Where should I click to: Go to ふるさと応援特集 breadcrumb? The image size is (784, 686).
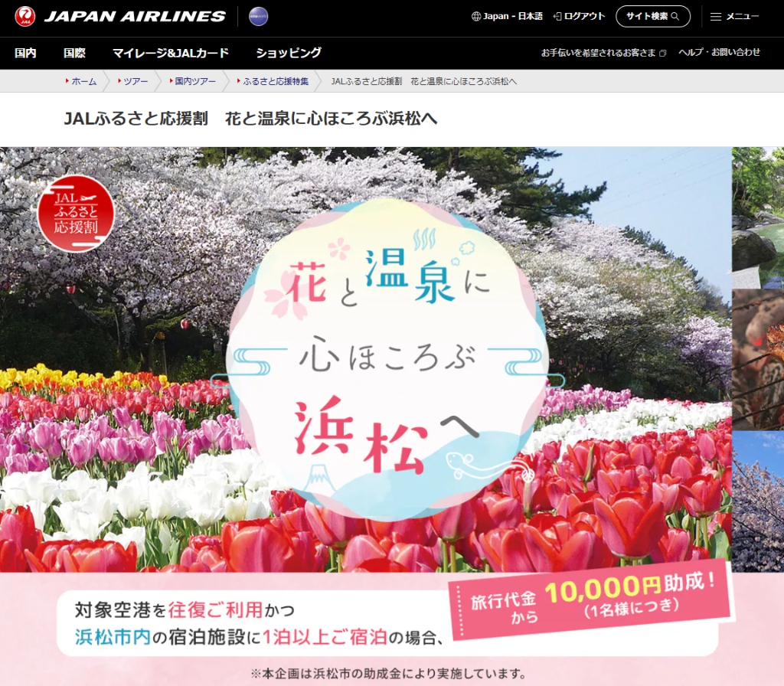pos(276,81)
